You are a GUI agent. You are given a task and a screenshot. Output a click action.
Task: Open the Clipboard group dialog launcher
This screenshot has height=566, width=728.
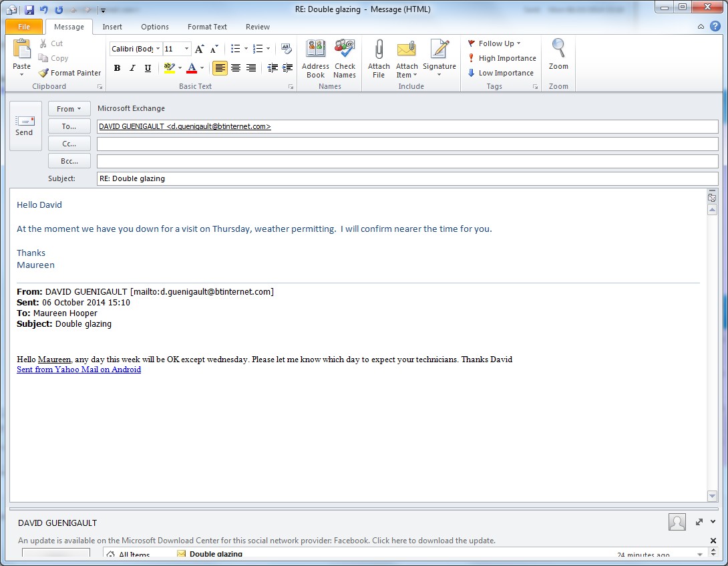tap(100, 86)
